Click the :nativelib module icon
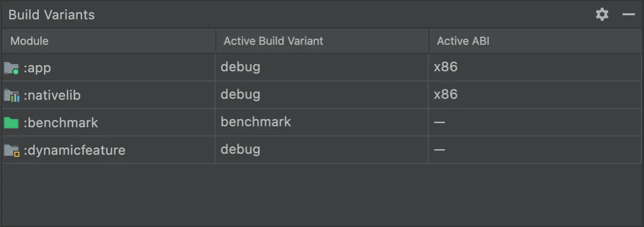Image resolution: width=644 pixels, height=227 pixels. 11,95
